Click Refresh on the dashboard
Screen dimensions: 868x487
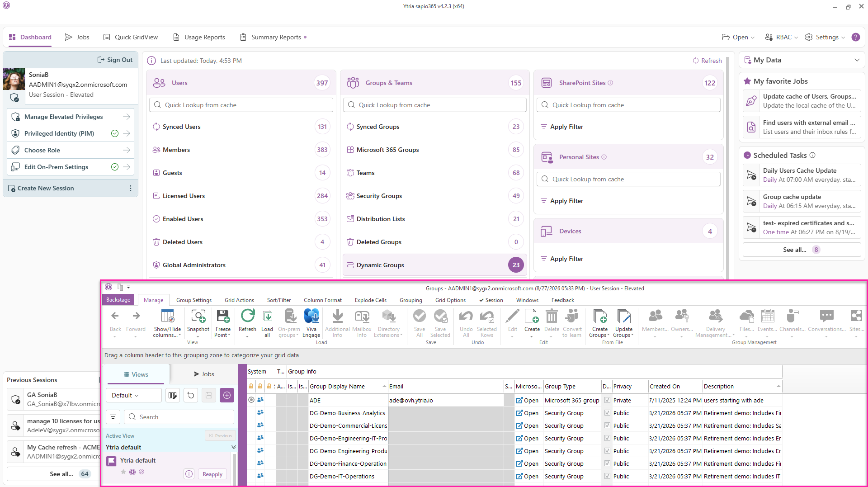pos(707,61)
